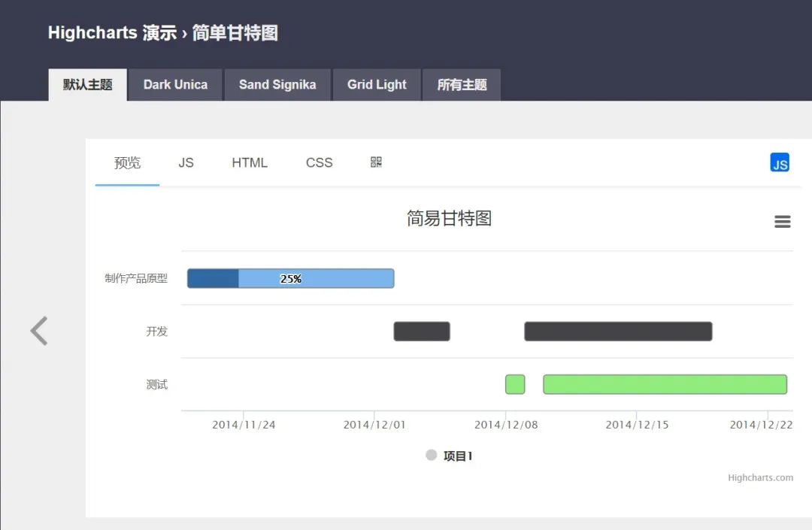
Task: Click the 25% progress bar for 制作产品原型
Action: point(290,278)
